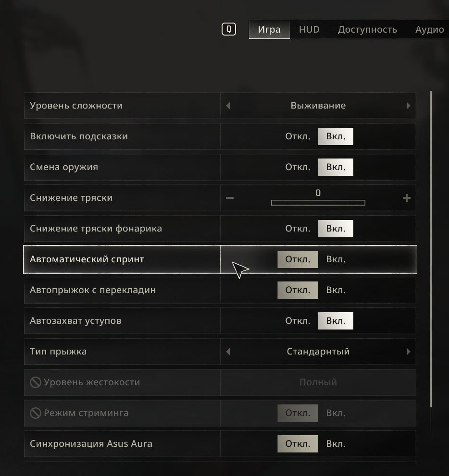Click the Снижение тряски slider bar

[x=318, y=203]
